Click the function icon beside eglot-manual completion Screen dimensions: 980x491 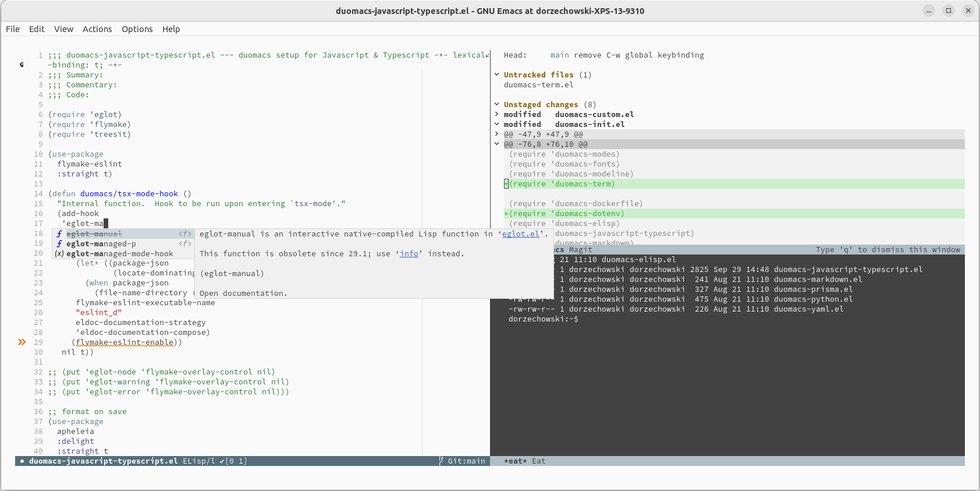[x=59, y=234]
